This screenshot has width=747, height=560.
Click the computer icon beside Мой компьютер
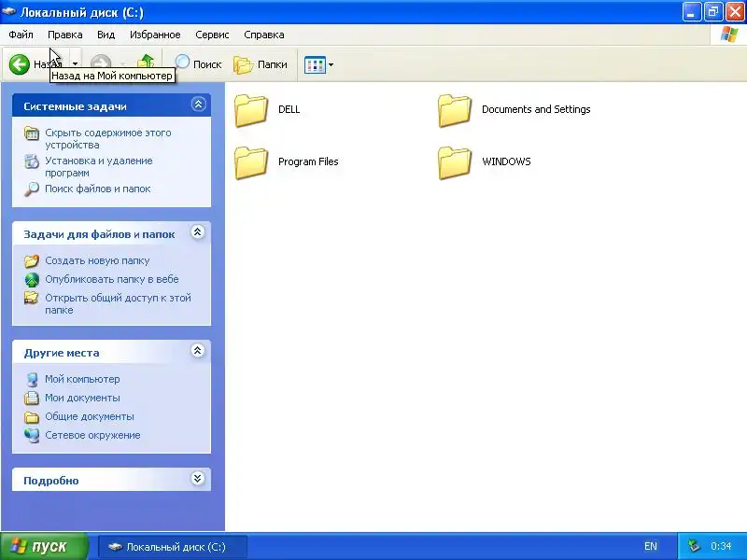coord(32,380)
